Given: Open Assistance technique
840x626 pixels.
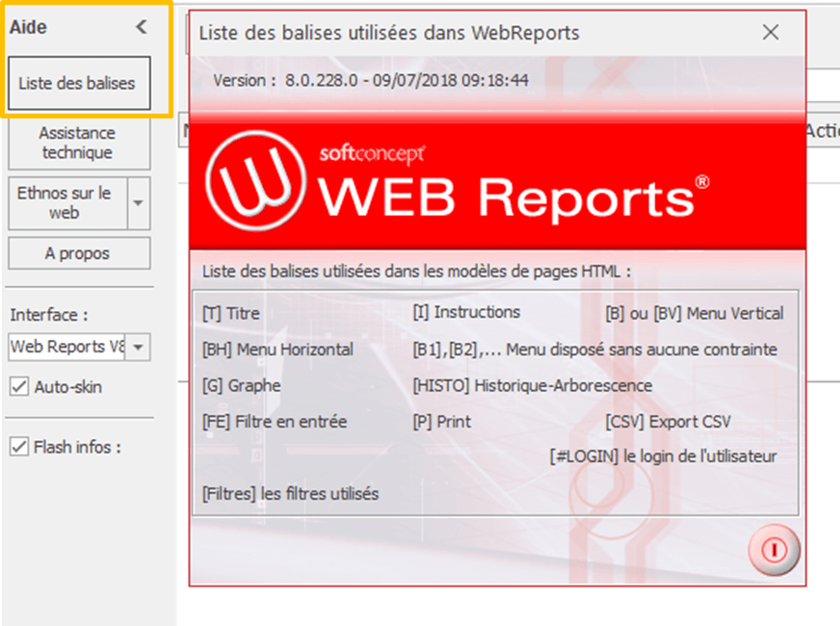Looking at the screenshot, I should [79, 143].
